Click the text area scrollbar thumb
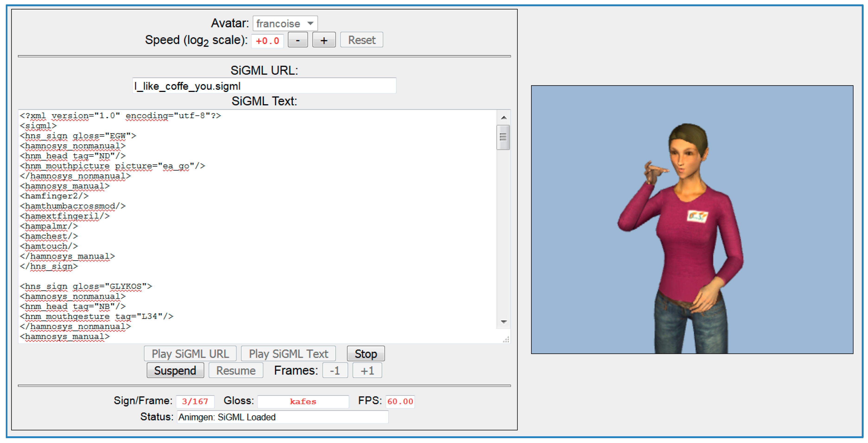This screenshot has width=868, height=443. click(x=503, y=137)
